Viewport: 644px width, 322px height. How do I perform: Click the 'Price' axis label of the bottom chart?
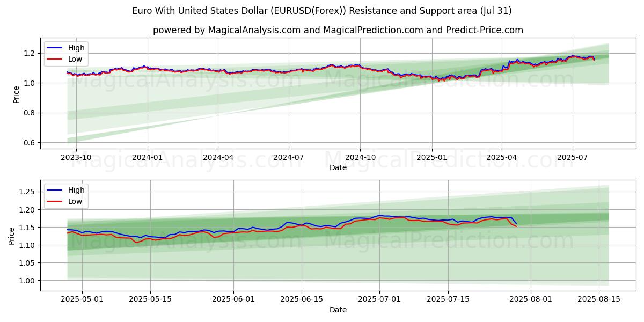tap(11, 236)
